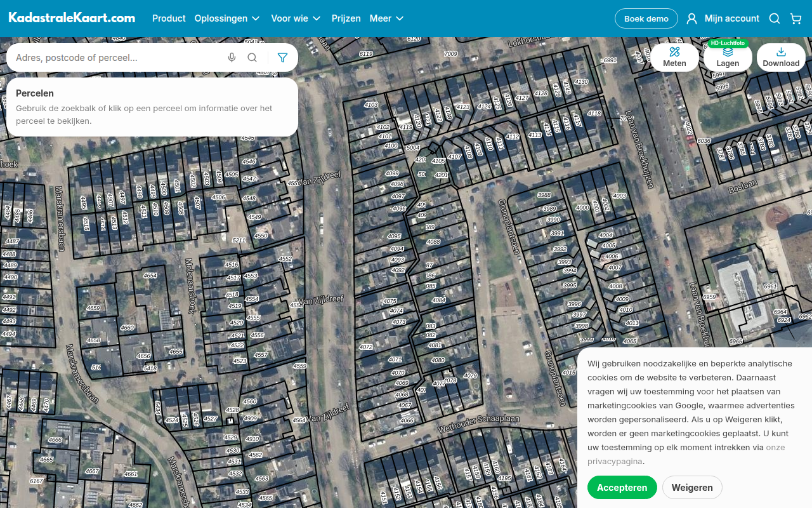This screenshot has width=812, height=508.
Task: Click the Percelen panel heading
Action: point(35,93)
